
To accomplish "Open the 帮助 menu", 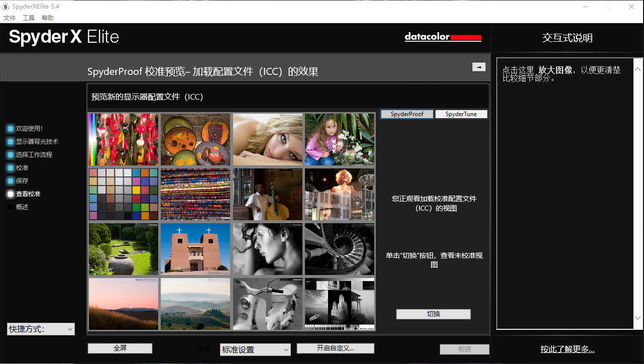I will click(48, 18).
